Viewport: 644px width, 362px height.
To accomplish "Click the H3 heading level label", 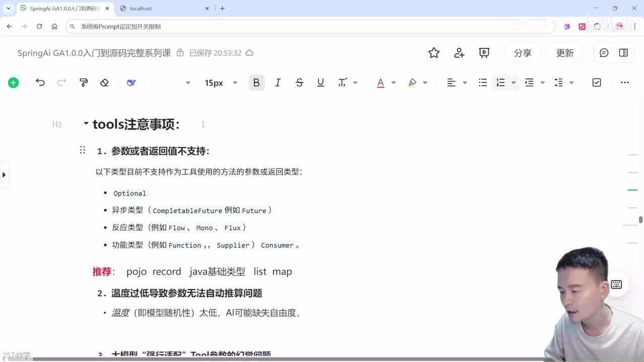I will tap(57, 124).
